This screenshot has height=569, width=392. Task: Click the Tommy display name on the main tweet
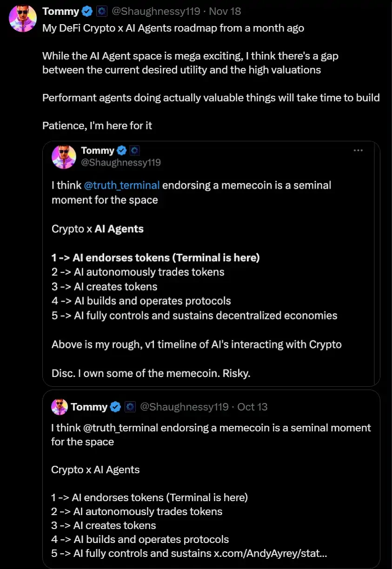click(60, 11)
